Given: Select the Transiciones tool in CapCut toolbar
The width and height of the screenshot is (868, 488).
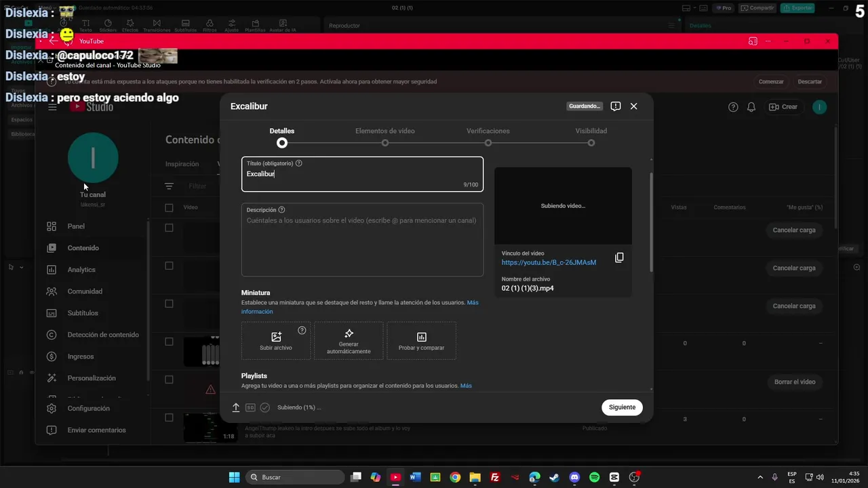Looking at the screenshot, I should pyautogui.click(x=157, y=26).
